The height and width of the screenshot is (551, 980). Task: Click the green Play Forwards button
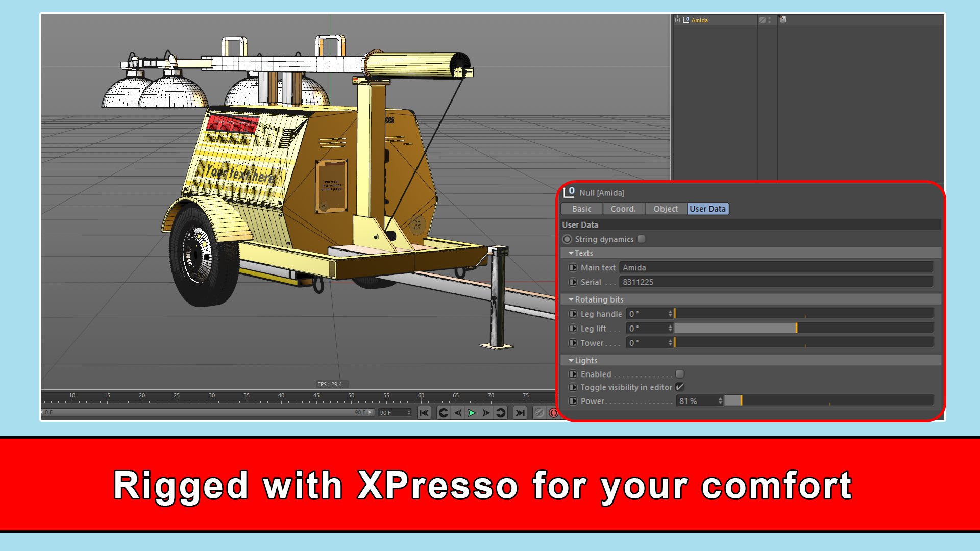[472, 413]
